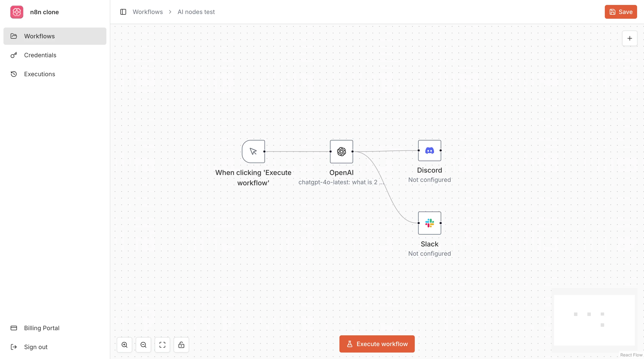The width and height of the screenshot is (644, 359).
Task: Open the Billing Portal
Action: (42, 328)
